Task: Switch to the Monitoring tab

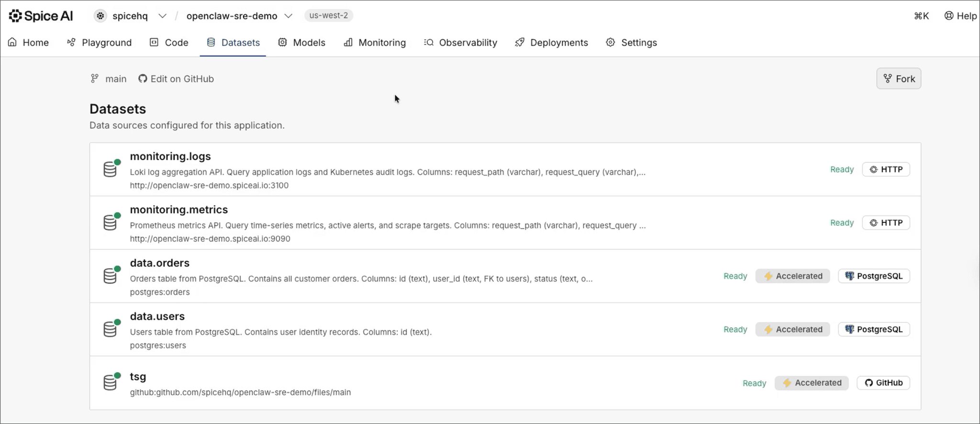Action: click(x=375, y=43)
